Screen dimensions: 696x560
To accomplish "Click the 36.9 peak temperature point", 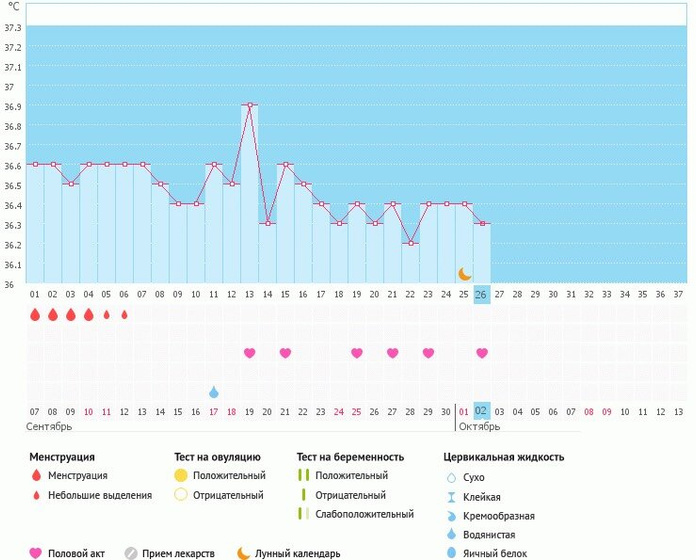I will coord(249,105).
